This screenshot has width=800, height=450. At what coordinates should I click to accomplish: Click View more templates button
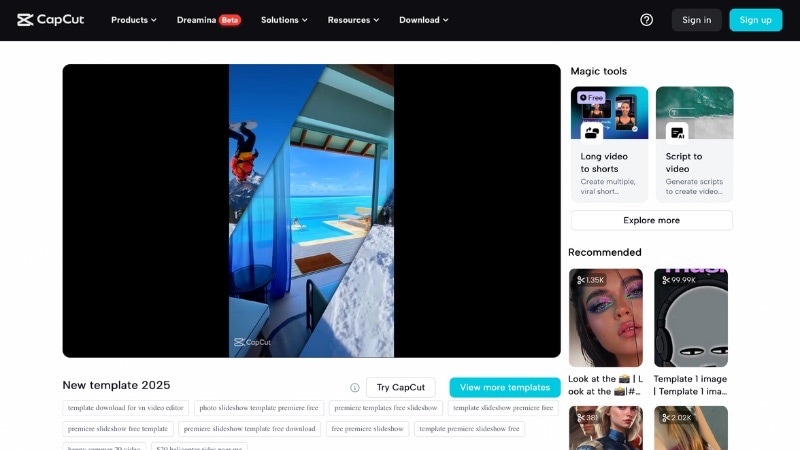(505, 388)
